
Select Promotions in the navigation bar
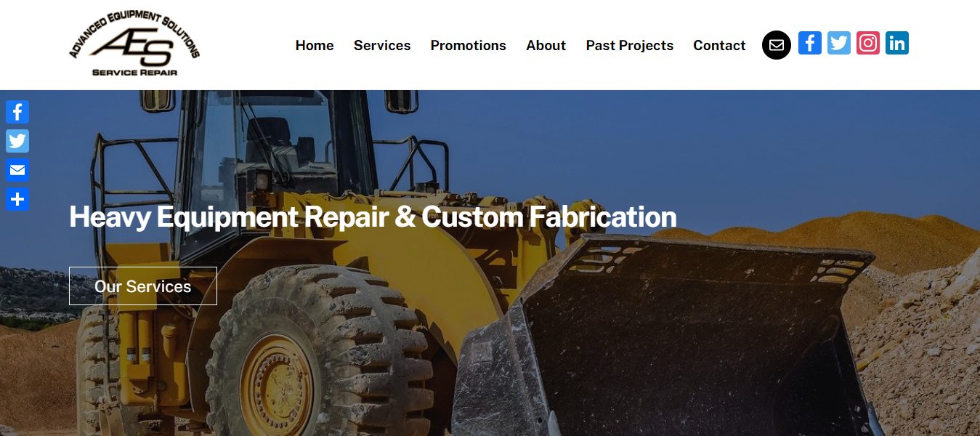469,45
